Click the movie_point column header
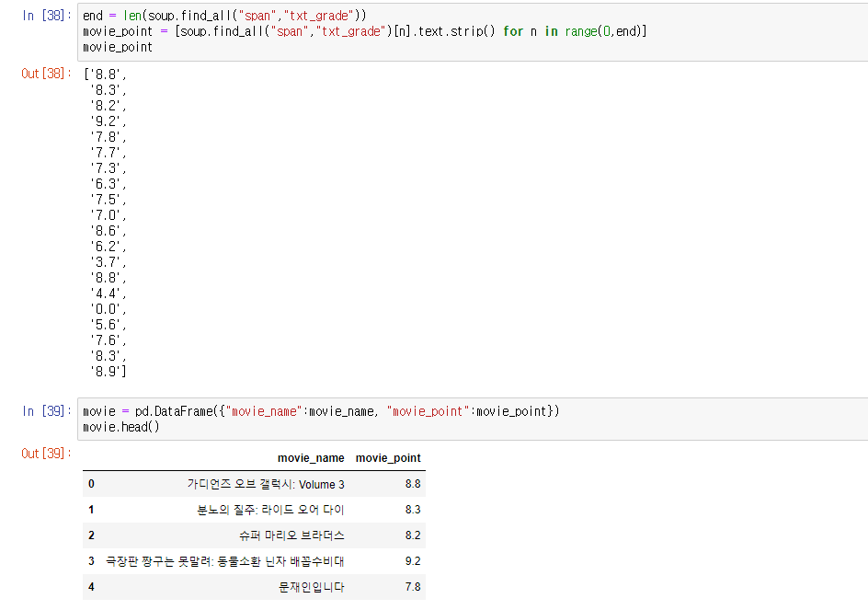The height and width of the screenshot is (610, 868). (x=388, y=458)
